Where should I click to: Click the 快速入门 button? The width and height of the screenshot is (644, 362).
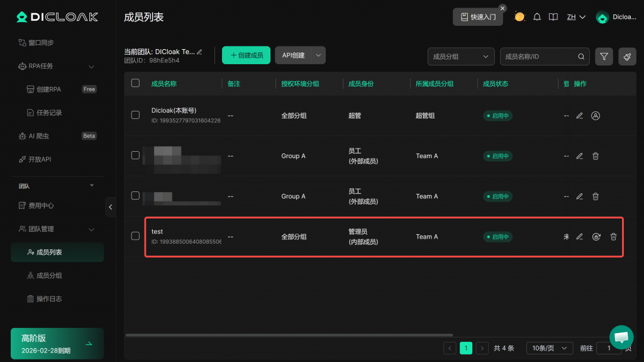478,17
